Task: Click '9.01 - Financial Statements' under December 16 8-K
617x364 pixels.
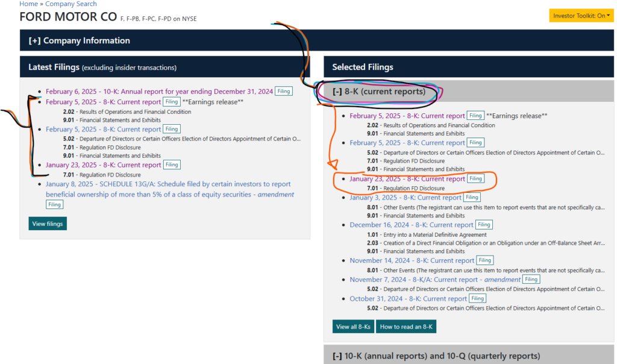Action: click(416, 251)
